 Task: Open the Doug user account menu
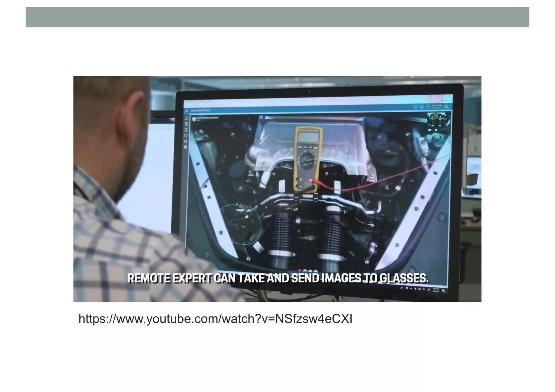click(x=437, y=106)
